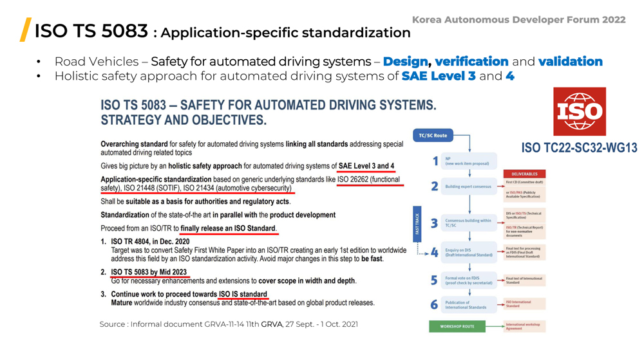Click the 'ISO TC22-SC32-WG13' label
This screenshot has width=644, height=339.
coord(579,149)
